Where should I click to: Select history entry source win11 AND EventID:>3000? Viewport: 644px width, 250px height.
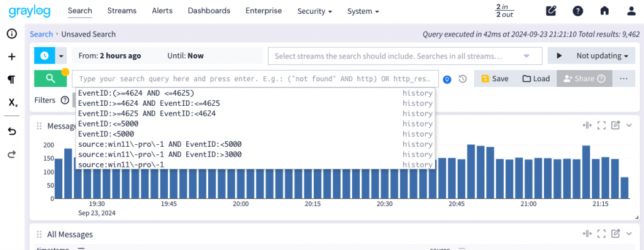255,155
